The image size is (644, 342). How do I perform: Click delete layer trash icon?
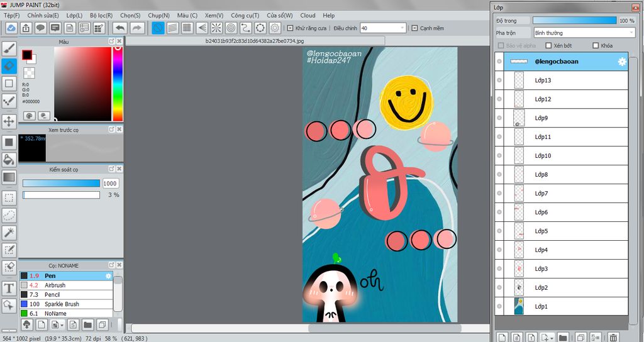pyautogui.click(x=613, y=338)
